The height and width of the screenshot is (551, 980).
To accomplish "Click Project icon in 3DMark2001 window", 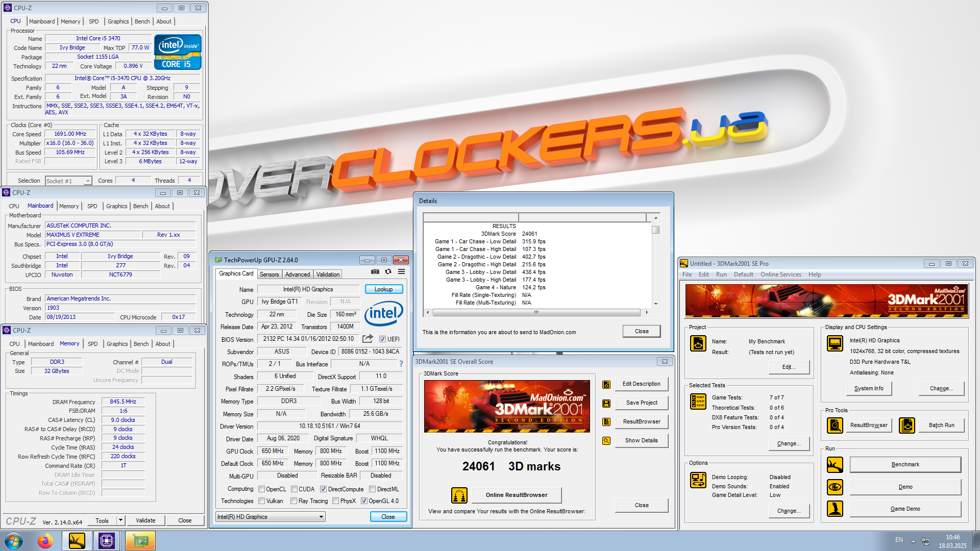I will click(x=698, y=343).
